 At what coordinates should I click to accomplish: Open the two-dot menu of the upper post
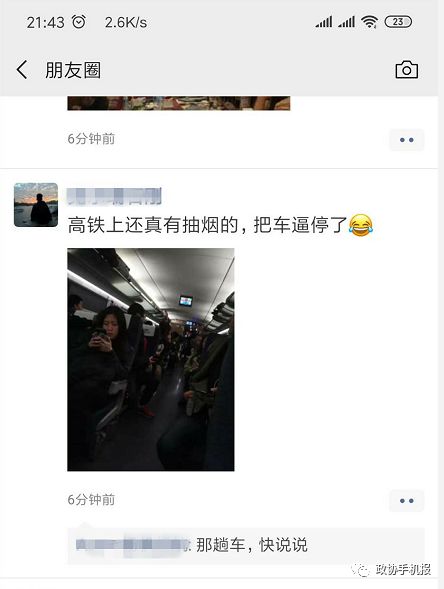pos(406,140)
